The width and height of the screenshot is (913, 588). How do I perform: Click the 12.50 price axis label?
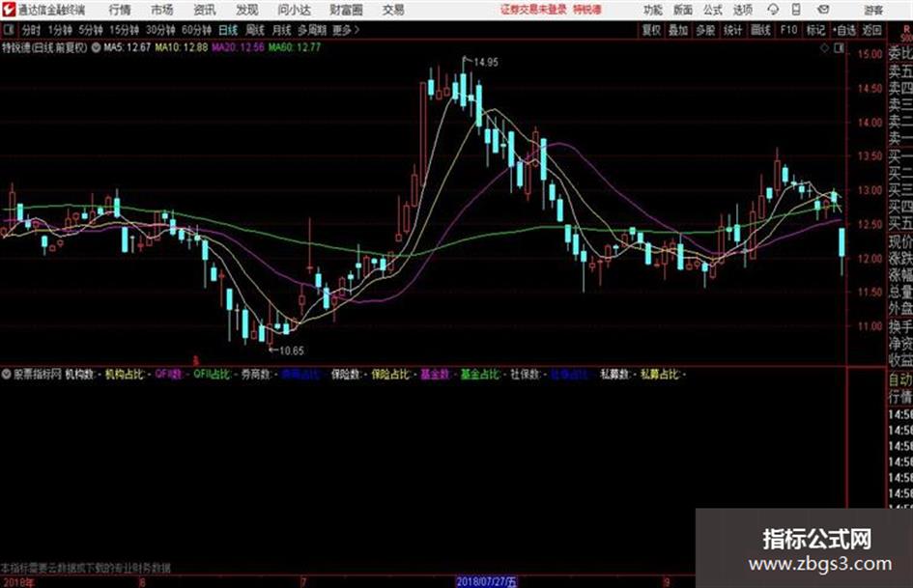click(870, 224)
